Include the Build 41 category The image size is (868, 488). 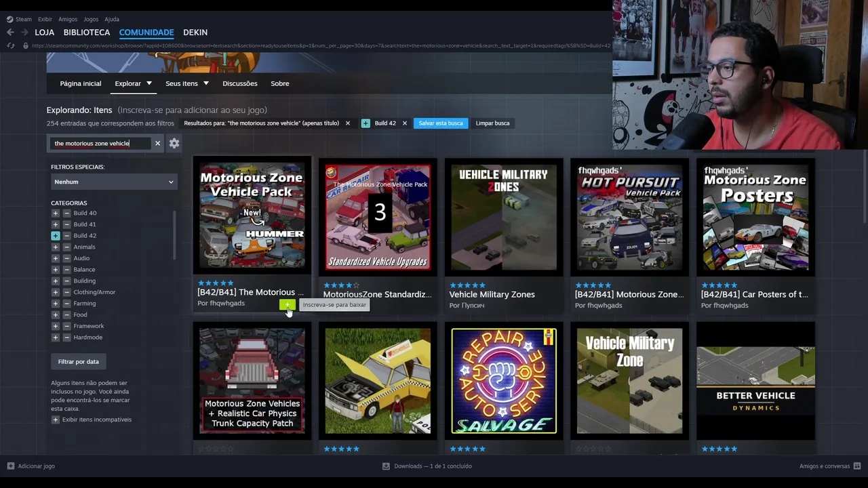56,224
